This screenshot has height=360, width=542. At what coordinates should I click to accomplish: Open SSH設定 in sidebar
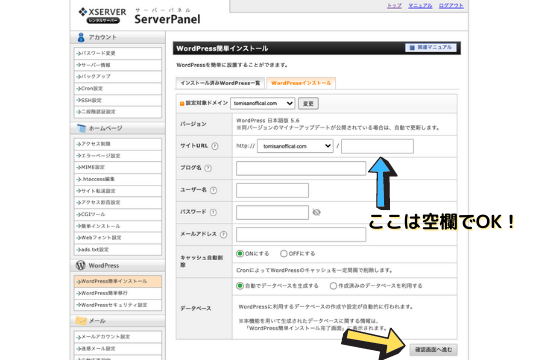pos(118,100)
